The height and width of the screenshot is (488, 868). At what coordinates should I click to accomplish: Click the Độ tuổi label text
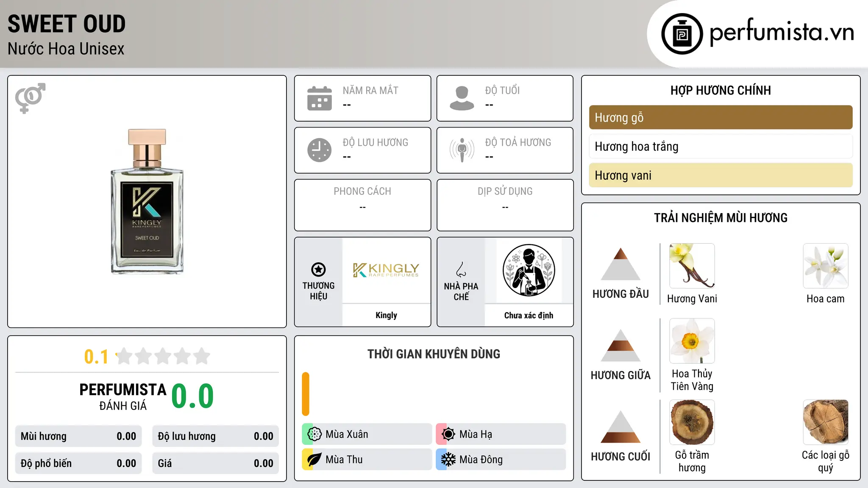coord(502,90)
